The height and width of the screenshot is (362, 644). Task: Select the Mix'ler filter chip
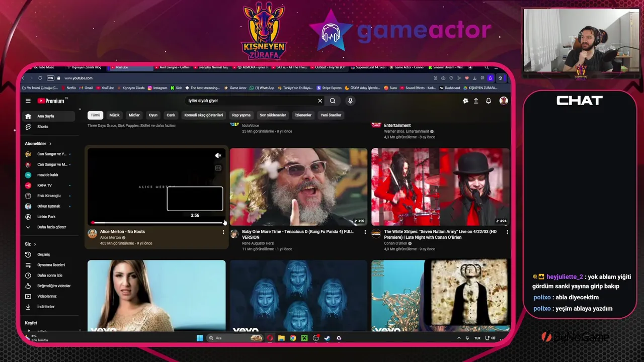point(134,115)
